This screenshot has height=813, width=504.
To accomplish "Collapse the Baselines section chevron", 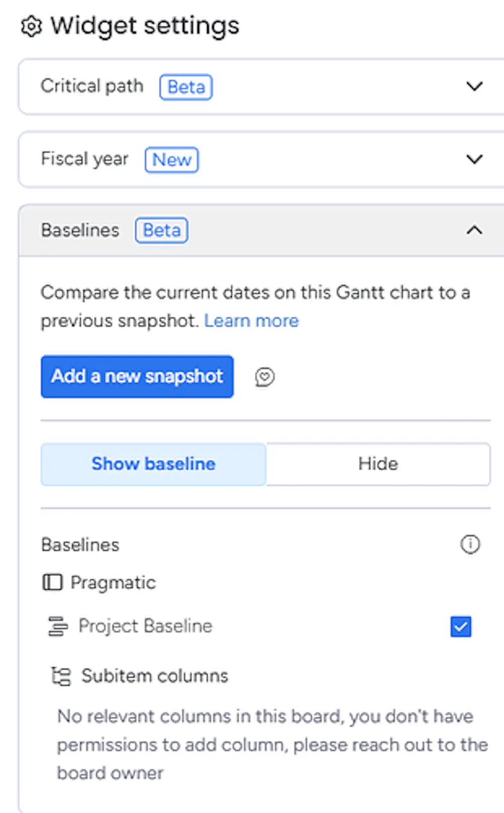I will tap(474, 230).
